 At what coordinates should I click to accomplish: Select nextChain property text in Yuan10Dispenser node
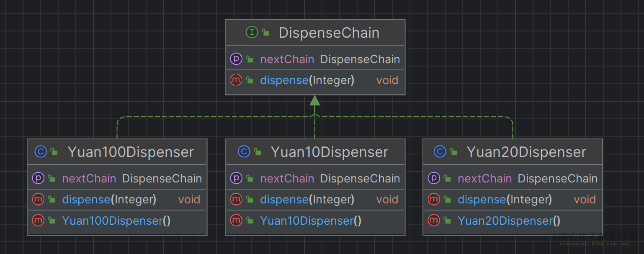pos(287,179)
